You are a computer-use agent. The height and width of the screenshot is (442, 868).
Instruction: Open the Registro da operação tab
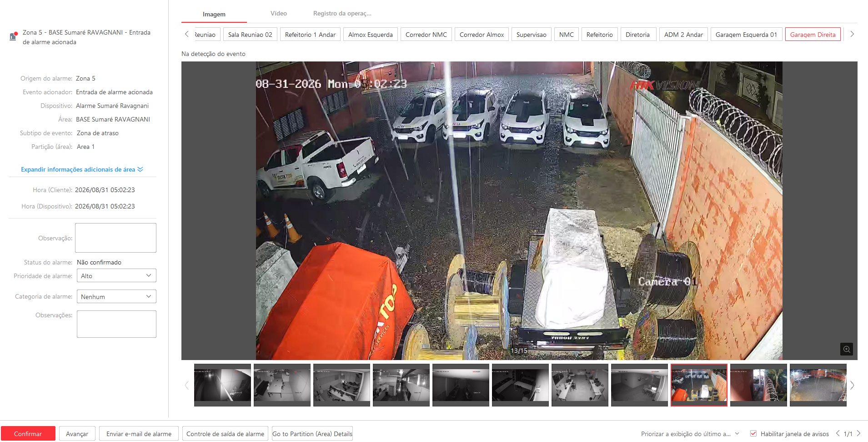tap(342, 14)
